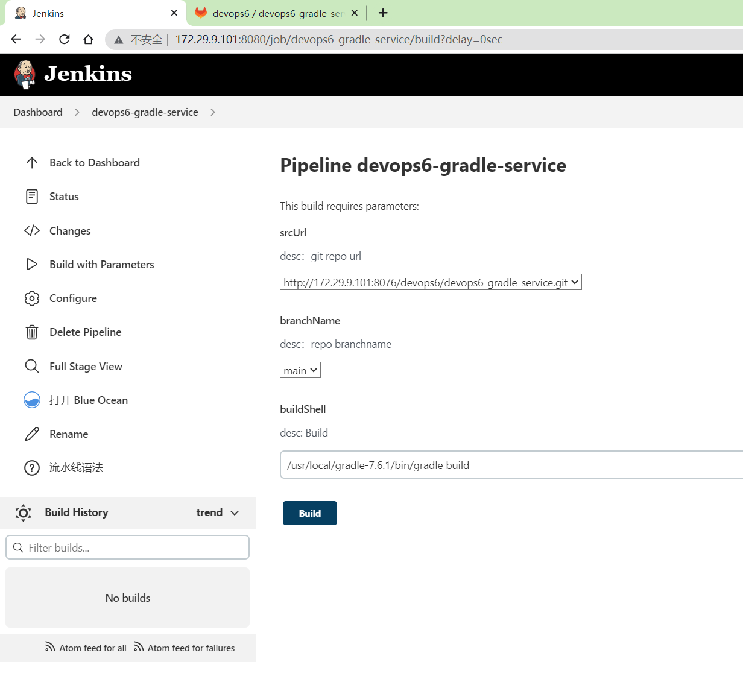The width and height of the screenshot is (743, 700).
Task: Open the Atom feed for failures link
Action: [x=191, y=648]
